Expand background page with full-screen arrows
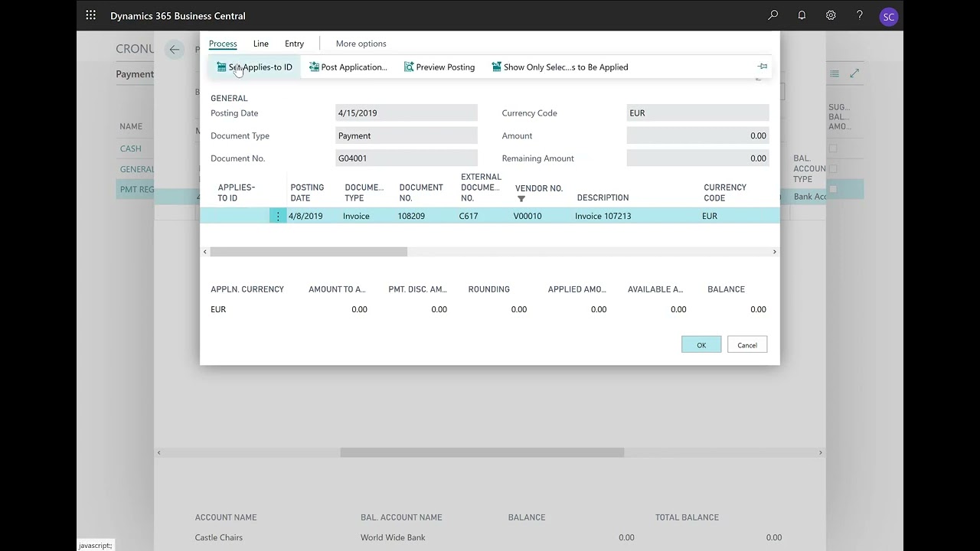Viewport: 980px width, 551px height. [854, 73]
